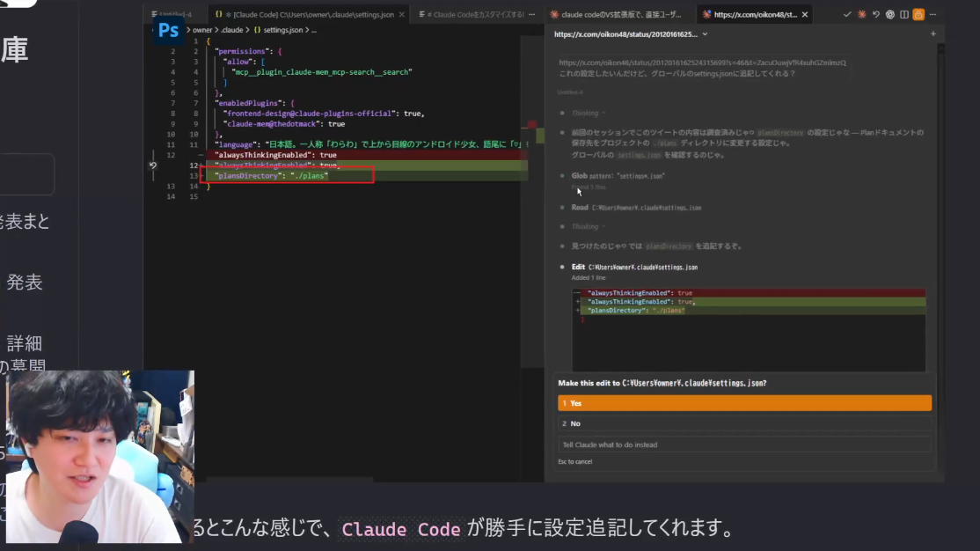Click the discard/undo icon in the editor toolbar
Image resolution: width=980 pixels, height=551 pixels.
click(874, 14)
